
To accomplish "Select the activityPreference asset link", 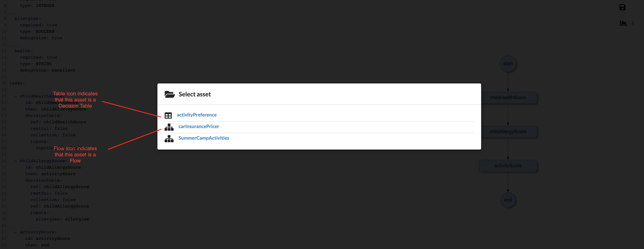I will pyautogui.click(x=196, y=115).
